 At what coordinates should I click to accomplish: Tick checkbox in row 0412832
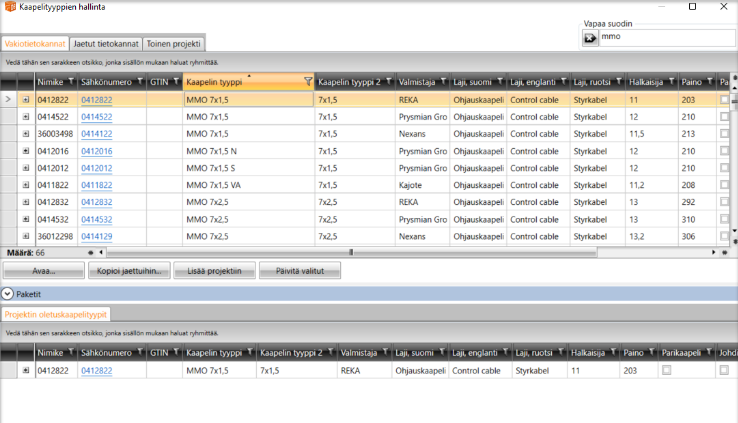(724, 201)
